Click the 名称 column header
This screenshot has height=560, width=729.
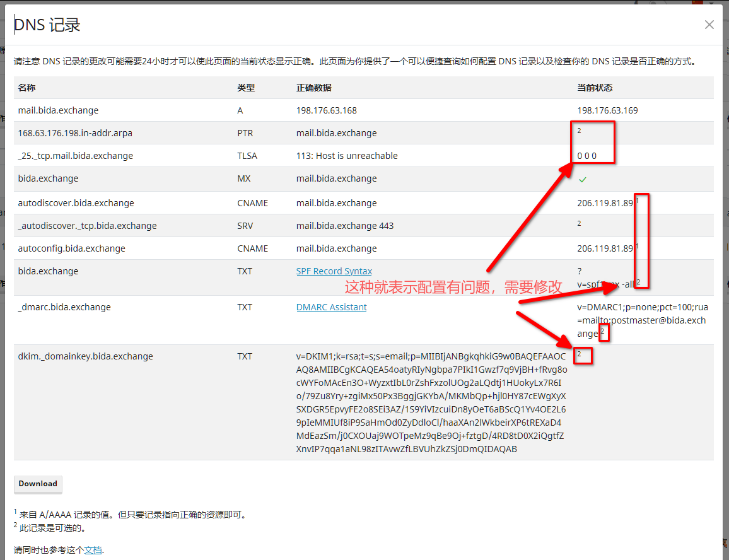pos(27,88)
